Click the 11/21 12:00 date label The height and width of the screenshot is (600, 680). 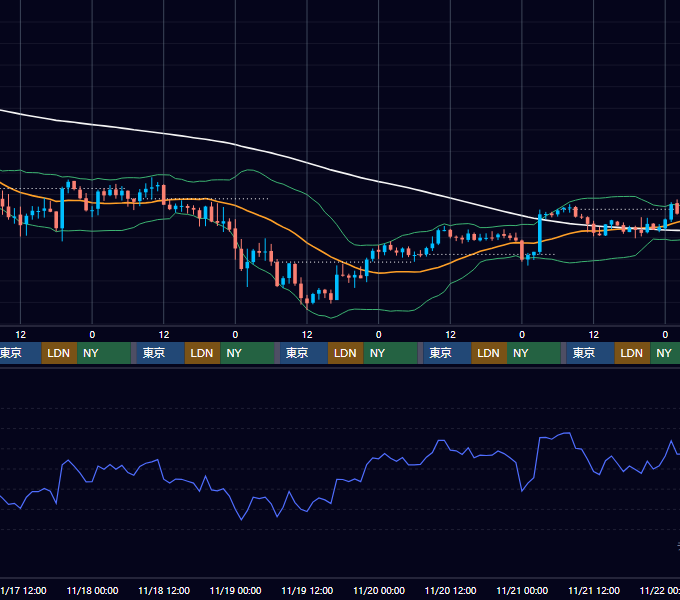click(594, 590)
